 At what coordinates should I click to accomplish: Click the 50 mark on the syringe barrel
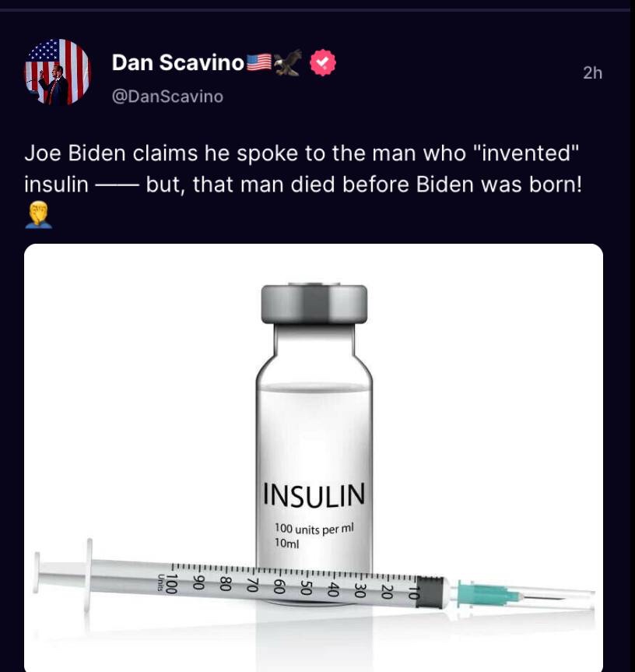coord(304,589)
